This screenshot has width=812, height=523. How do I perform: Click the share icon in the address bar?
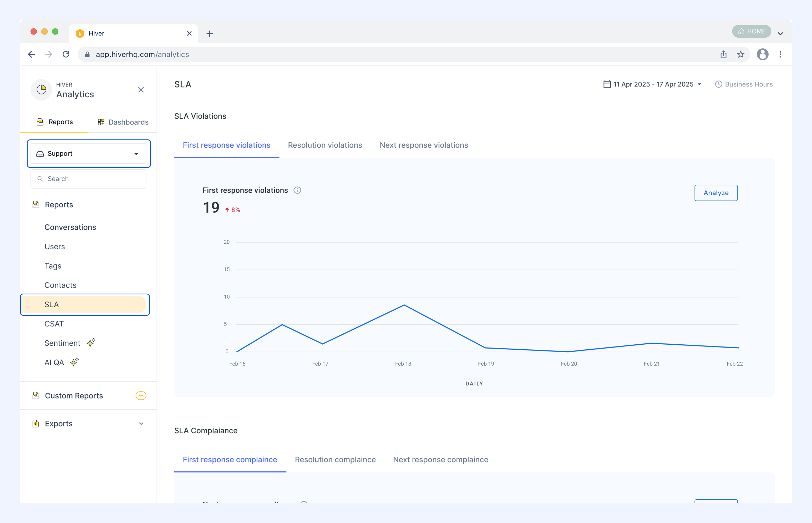[723, 54]
